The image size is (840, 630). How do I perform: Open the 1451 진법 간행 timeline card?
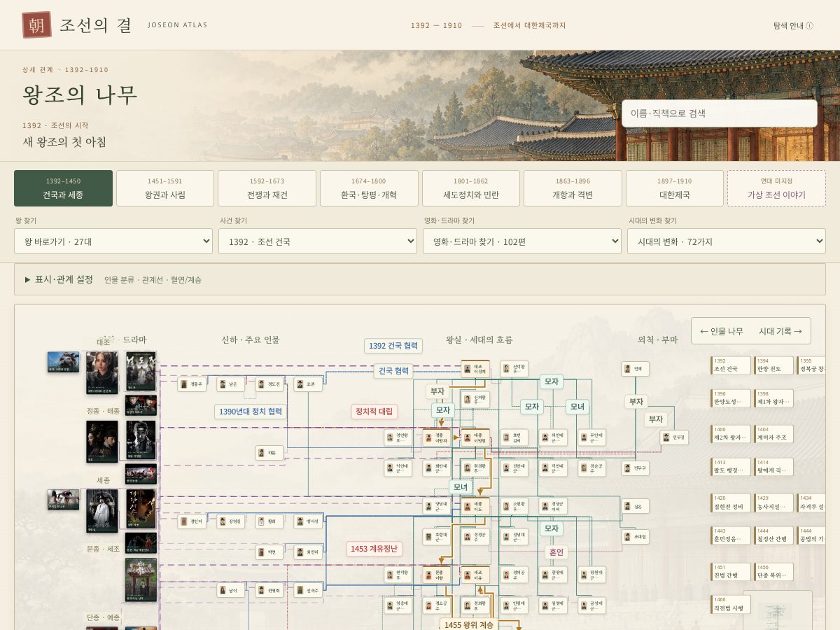click(x=732, y=571)
